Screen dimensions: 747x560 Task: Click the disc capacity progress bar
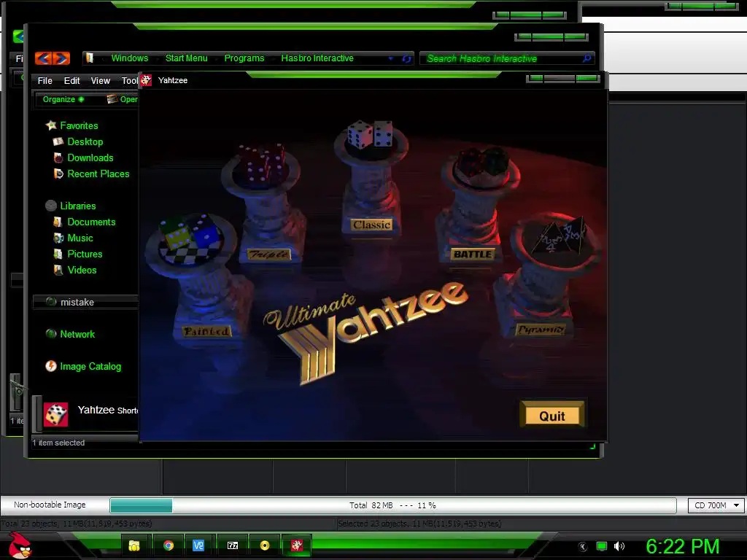(392, 505)
